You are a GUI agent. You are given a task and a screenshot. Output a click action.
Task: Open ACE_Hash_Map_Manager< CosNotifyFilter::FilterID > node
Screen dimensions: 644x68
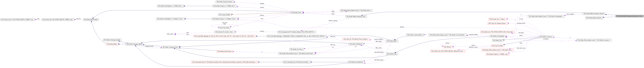click(297, 36)
